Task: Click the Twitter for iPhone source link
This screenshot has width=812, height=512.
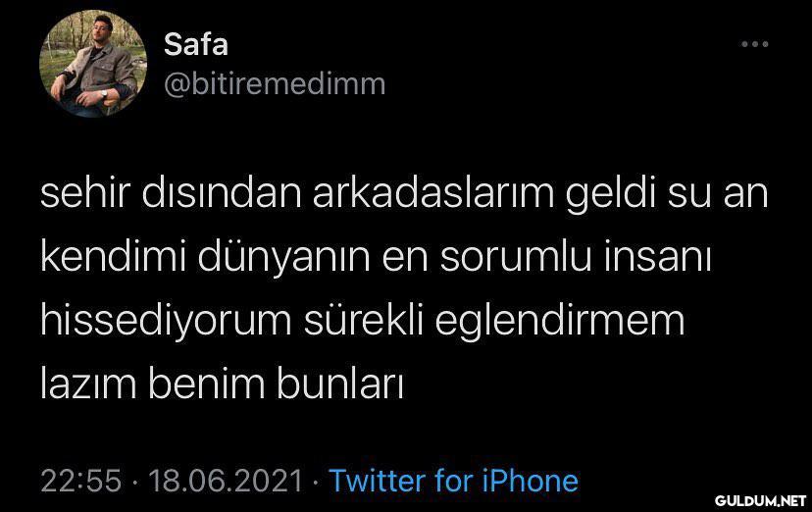Action: [x=454, y=481]
